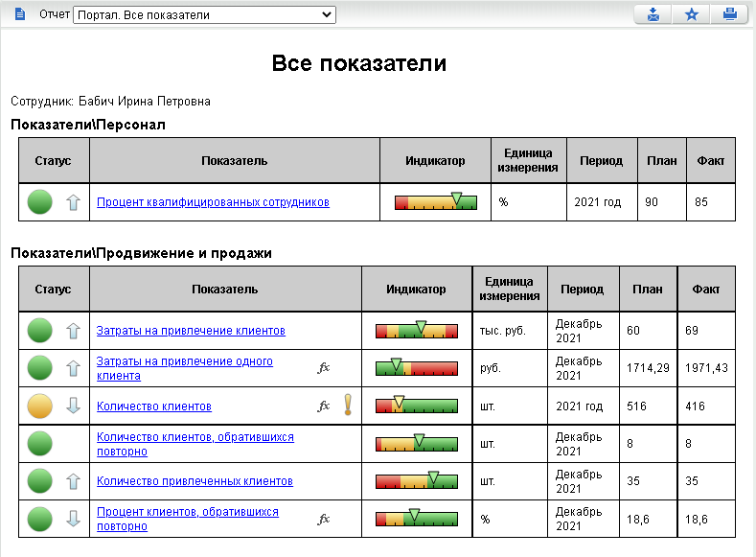Image resolution: width=756 pixels, height=557 pixels.
Task: Open the Отчет report dropdown
Action: pos(204,15)
